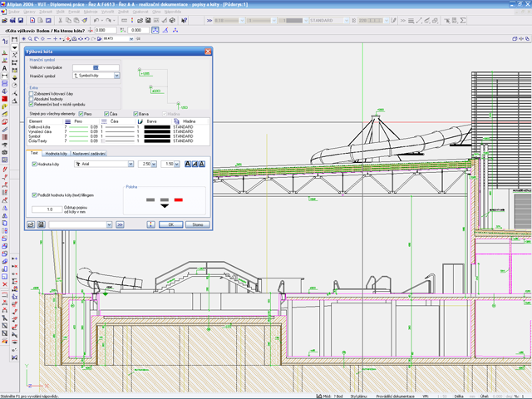Screen dimensions: 532x399
Task: Click the format painter brush icon
Action: pyautogui.click(x=85, y=20)
